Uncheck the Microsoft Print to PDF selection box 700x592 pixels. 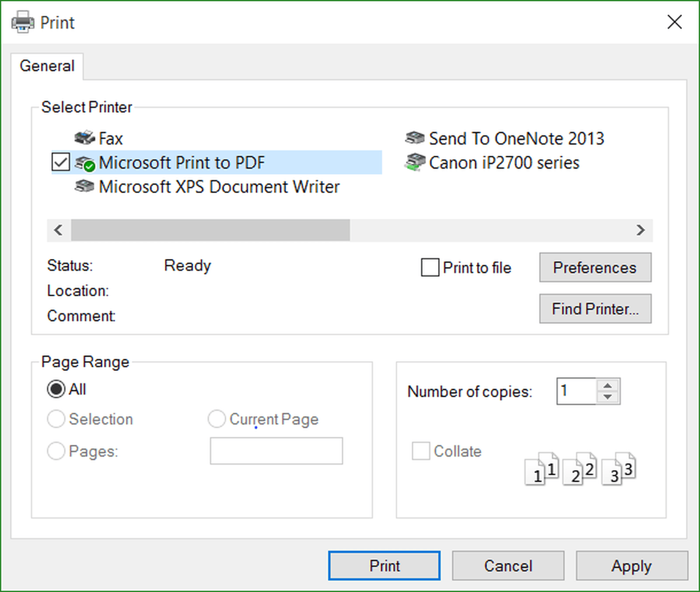click(61, 162)
